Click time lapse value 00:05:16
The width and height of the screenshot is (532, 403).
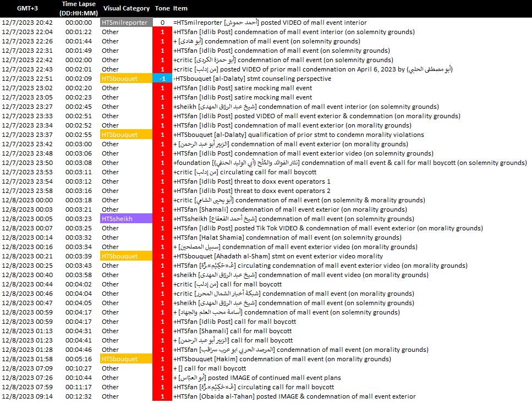pyautogui.click(x=79, y=359)
